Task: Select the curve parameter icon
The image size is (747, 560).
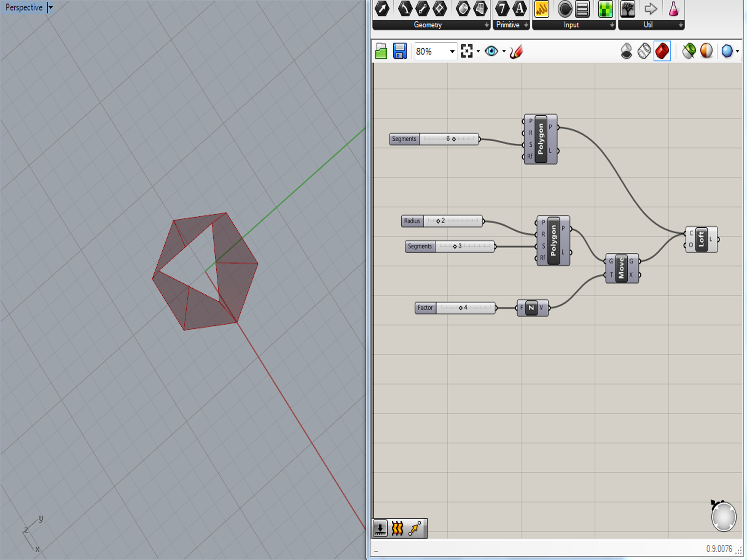Action: [x=405, y=9]
